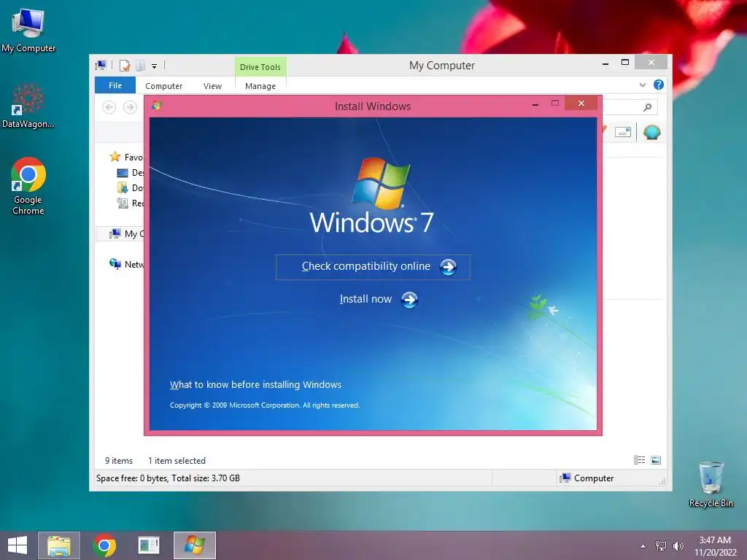747x560 pixels.
Task: Click the search magnifier in My Computer
Action: (647, 107)
